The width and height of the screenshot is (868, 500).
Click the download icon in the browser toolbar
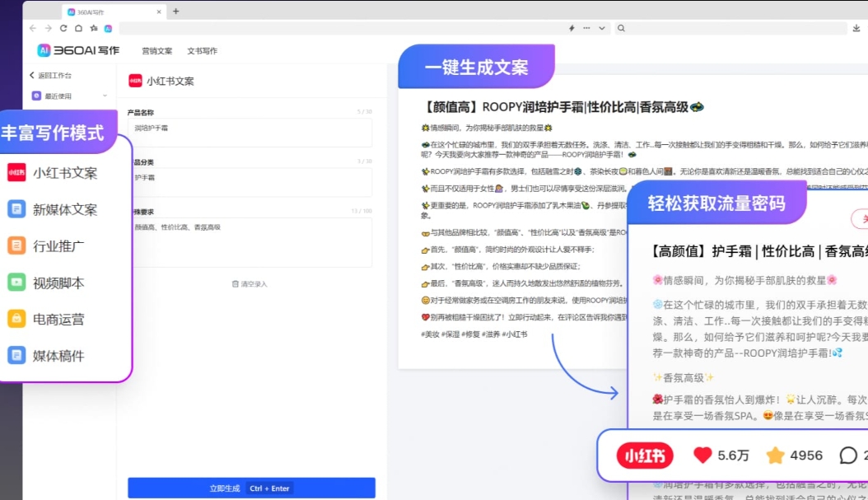[x=856, y=27]
